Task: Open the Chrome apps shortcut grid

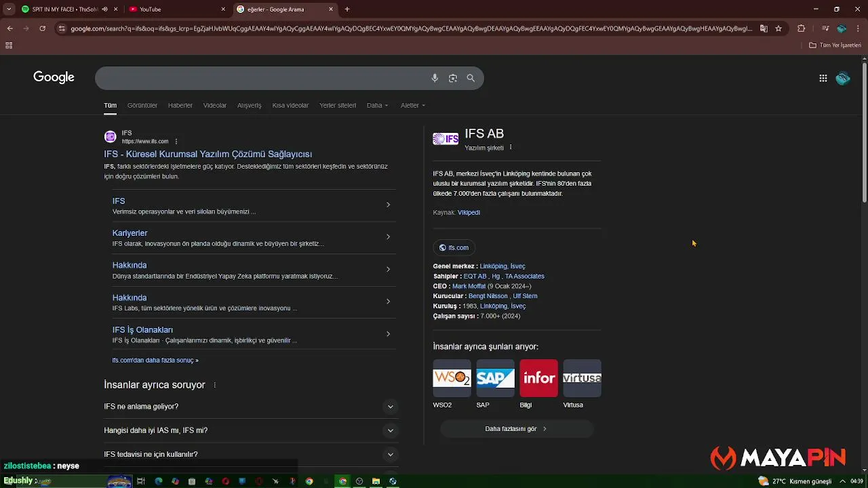Action: 9,45
